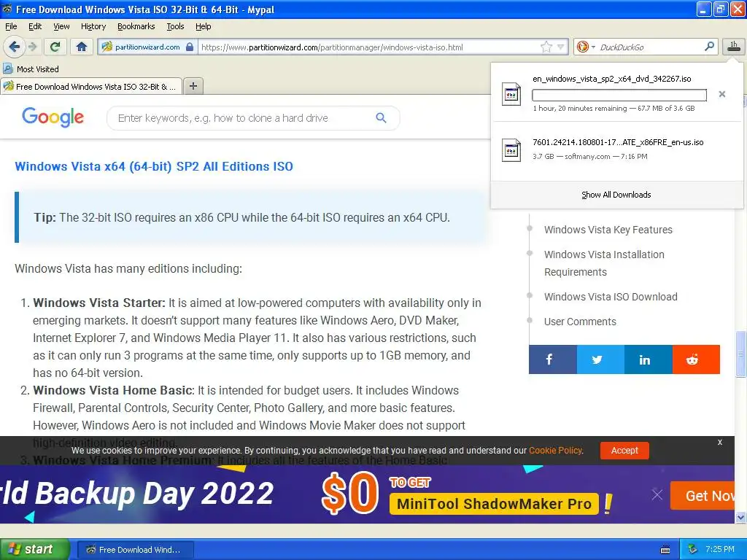The width and height of the screenshot is (747, 560).
Task: Click Show All Downloads
Action: coord(616,195)
